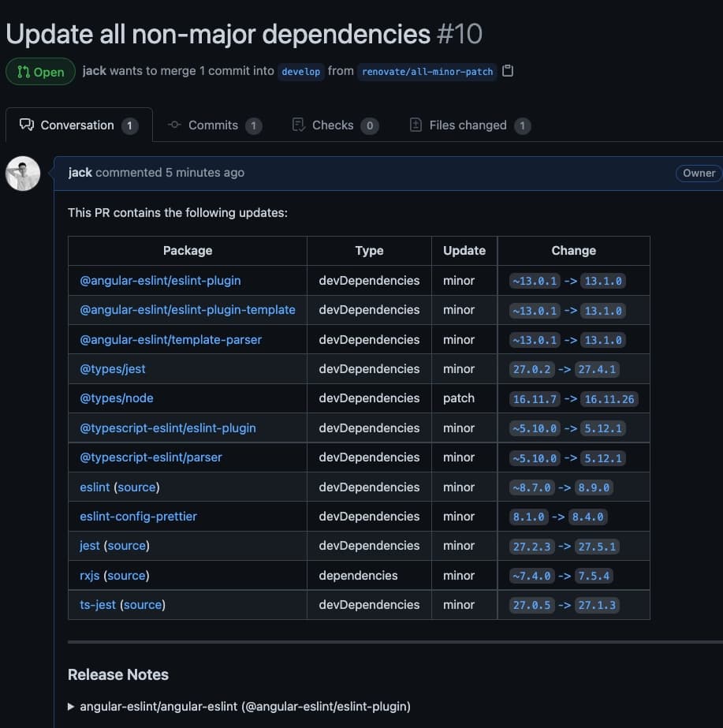
Task: Open the rxjs package link
Action: 90,575
